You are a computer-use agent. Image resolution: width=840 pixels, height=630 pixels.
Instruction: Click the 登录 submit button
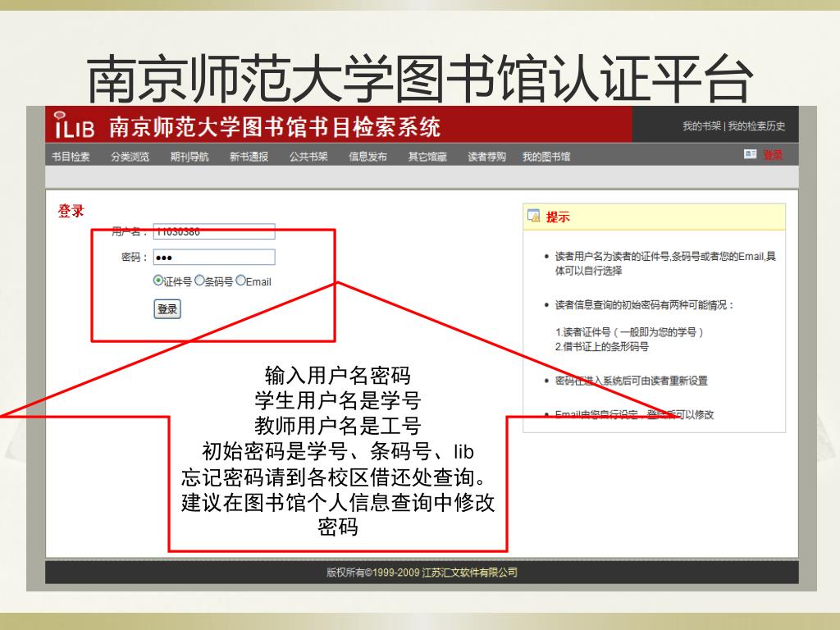point(167,309)
